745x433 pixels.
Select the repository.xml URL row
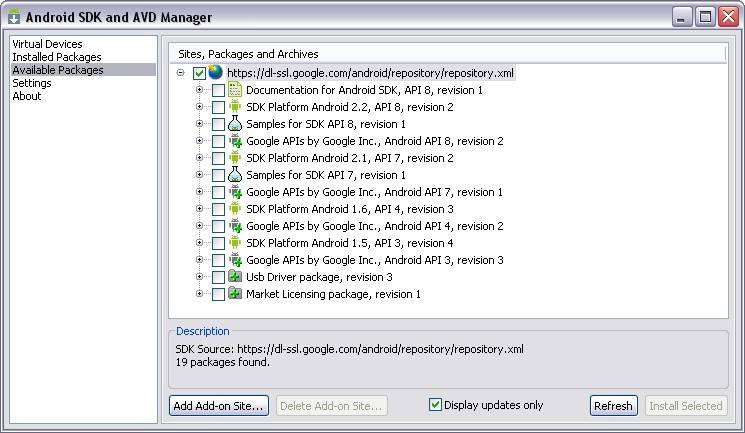point(370,73)
